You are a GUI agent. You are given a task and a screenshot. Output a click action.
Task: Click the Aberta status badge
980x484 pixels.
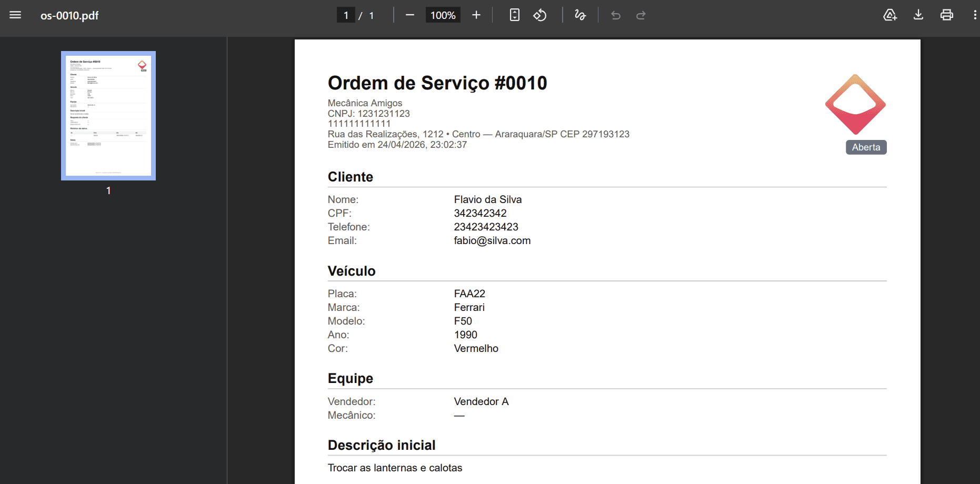(x=866, y=147)
